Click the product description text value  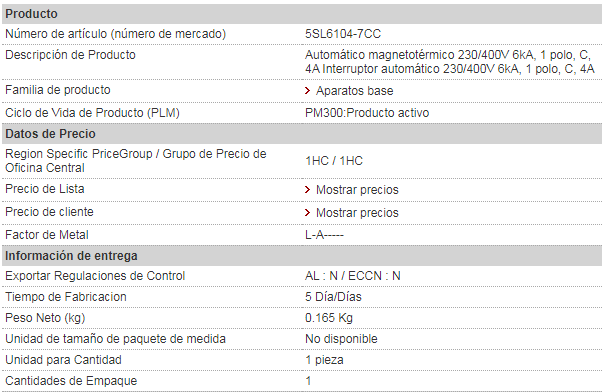click(x=450, y=62)
